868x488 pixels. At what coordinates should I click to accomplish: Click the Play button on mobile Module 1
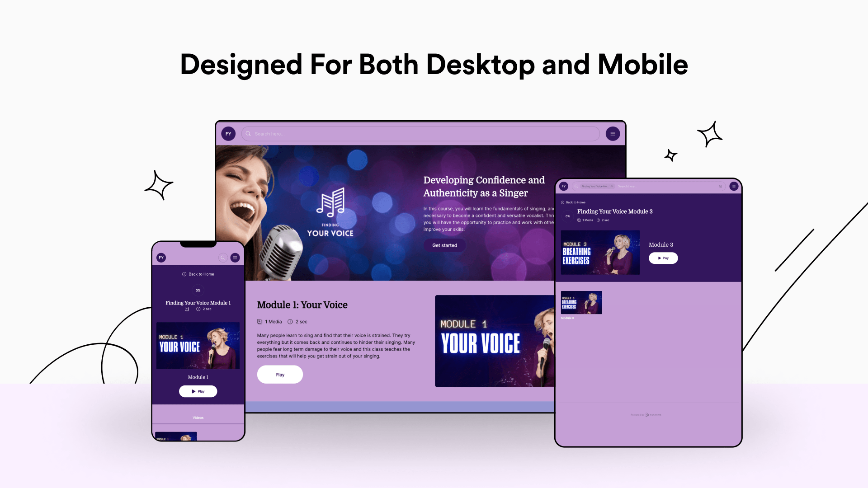[198, 391]
